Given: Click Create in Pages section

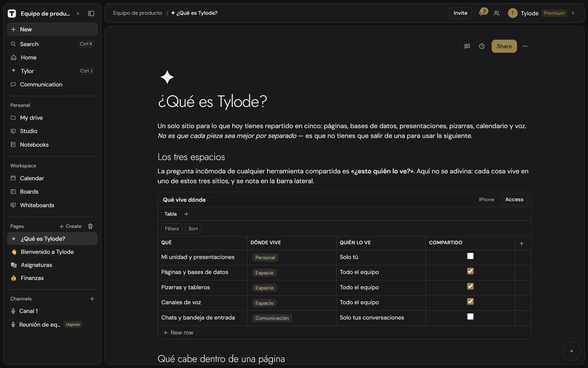Looking at the screenshot, I should coord(70,226).
